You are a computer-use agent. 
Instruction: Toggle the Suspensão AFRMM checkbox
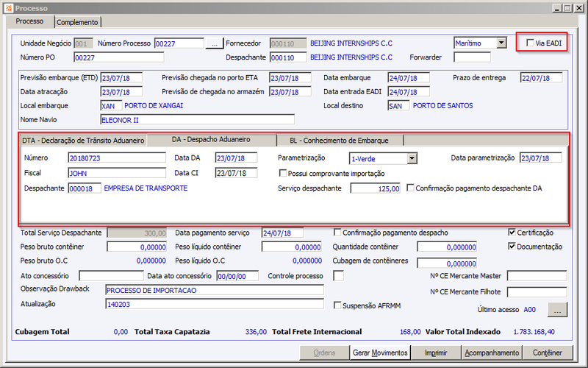(x=337, y=305)
